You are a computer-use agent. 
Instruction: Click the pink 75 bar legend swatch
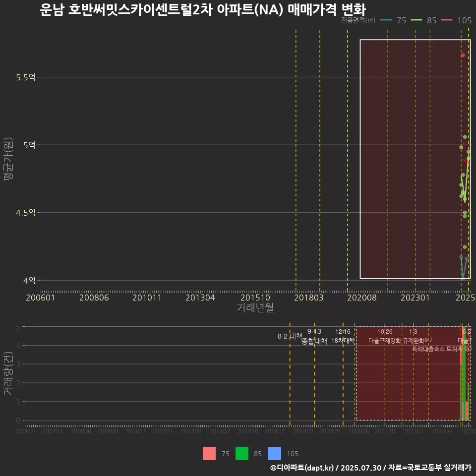coord(209,454)
